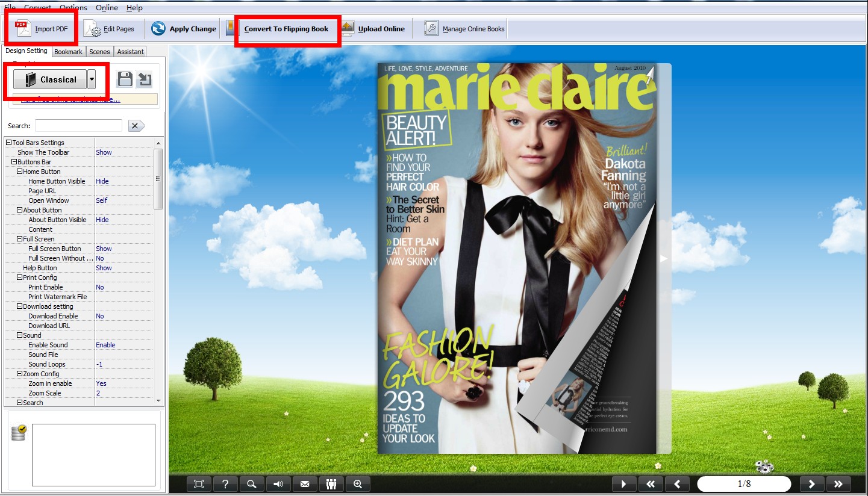This screenshot has height=496, width=868.
Task: Jump to the first page
Action: (651, 484)
